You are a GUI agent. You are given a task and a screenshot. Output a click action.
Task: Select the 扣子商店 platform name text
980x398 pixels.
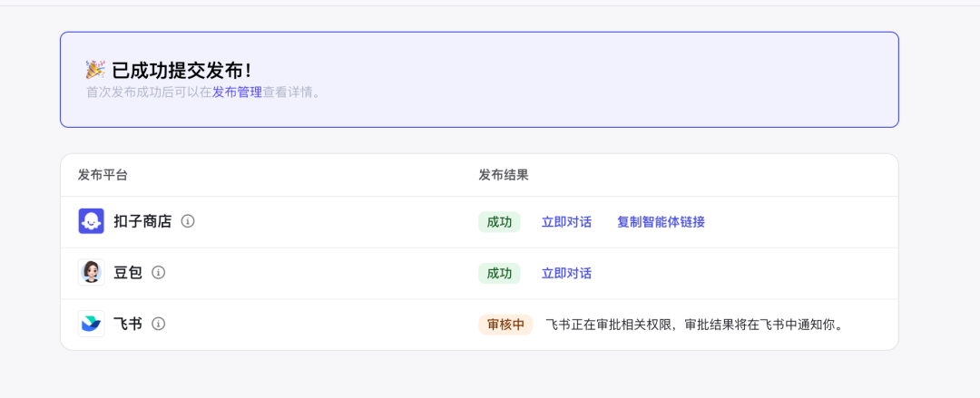point(142,221)
